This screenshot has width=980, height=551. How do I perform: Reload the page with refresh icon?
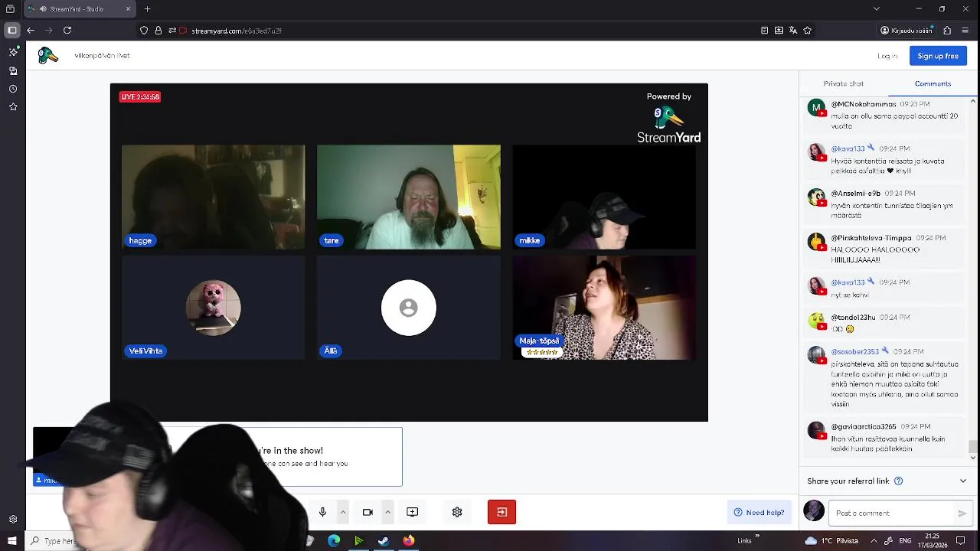[67, 31]
